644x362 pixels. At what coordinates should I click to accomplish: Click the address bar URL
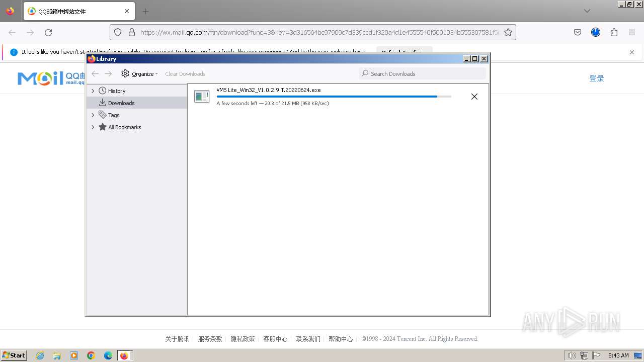[x=319, y=32]
